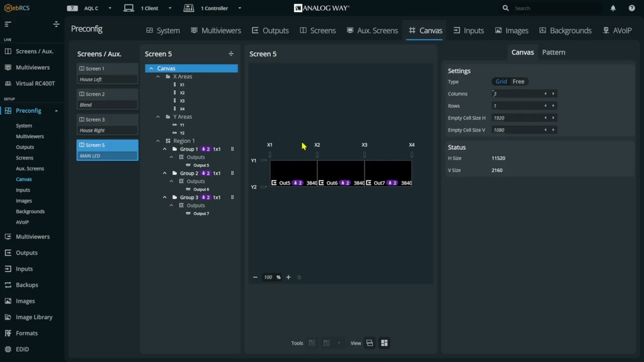Viewport: 644px width, 362px height.
Task: Open Backgrounds under Preconfig sidebar
Action: 30,212
